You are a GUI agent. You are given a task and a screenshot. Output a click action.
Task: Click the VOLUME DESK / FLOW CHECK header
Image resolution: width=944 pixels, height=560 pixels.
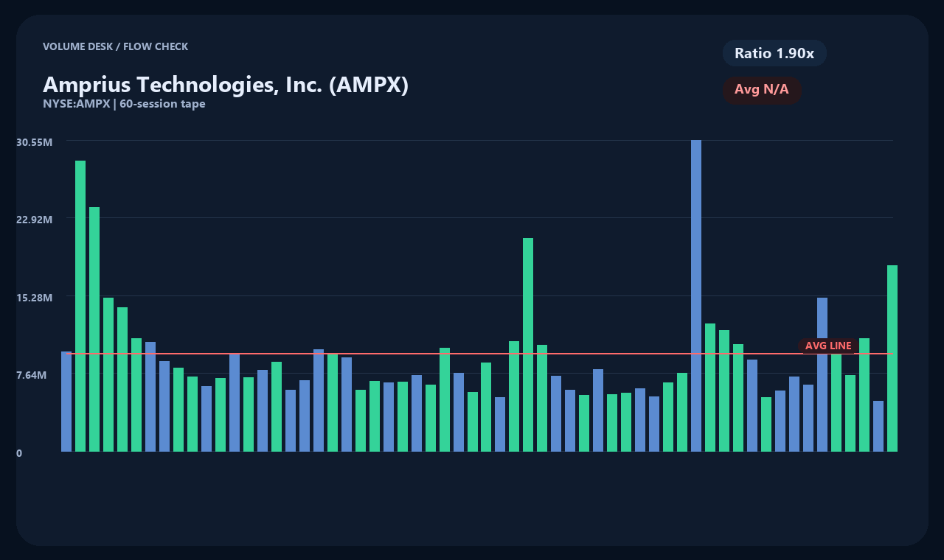click(115, 46)
